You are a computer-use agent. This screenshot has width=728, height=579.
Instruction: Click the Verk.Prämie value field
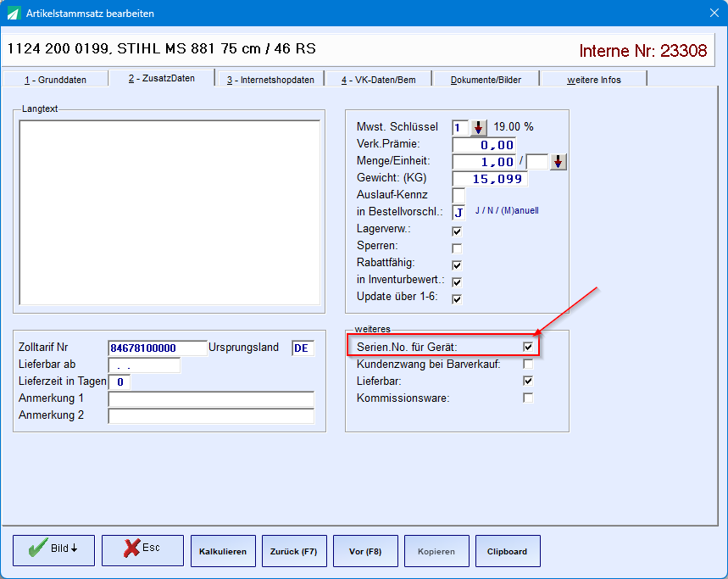[x=484, y=145]
